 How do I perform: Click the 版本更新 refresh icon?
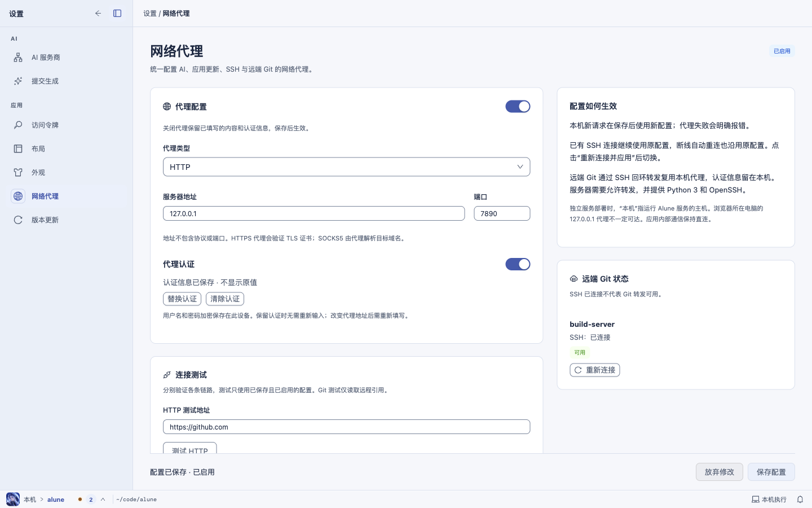18,220
